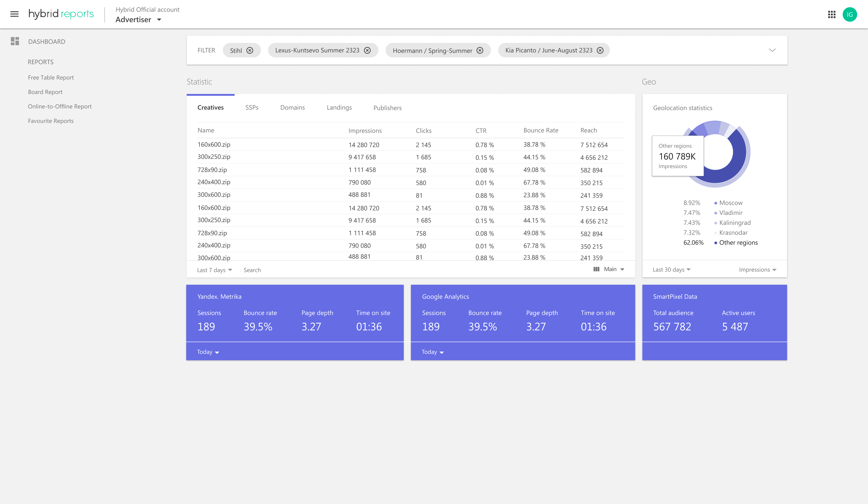Image resolution: width=868 pixels, height=504 pixels.
Task: Remove Hoermann / Spring-Summer filter chip
Action: [480, 51]
